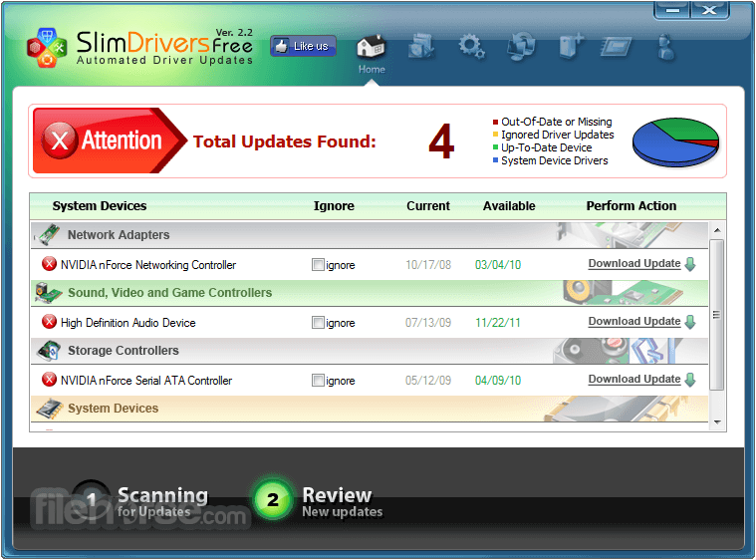
Task: Click green download arrow for Serial ATA Controller
Action: point(690,380)
